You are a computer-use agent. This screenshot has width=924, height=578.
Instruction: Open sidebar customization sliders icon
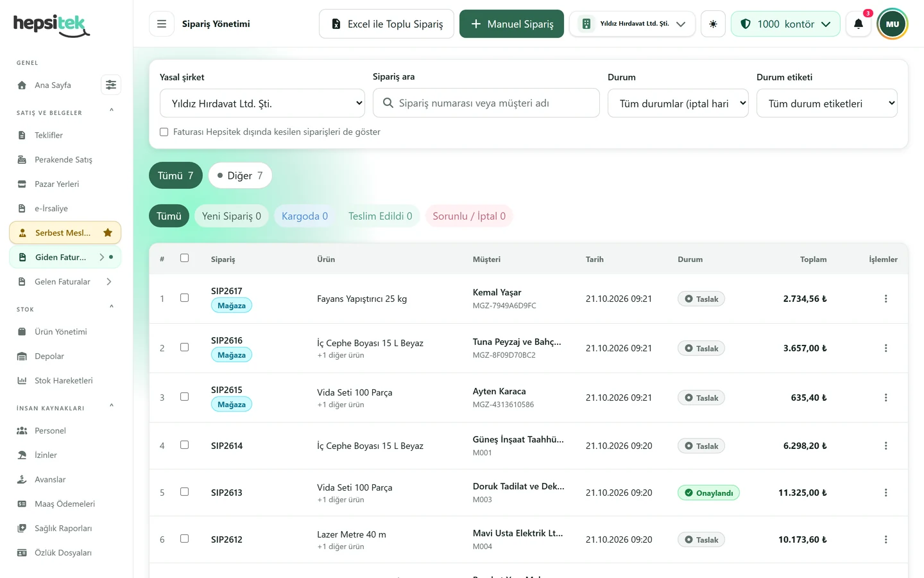[x=111, y=85]
